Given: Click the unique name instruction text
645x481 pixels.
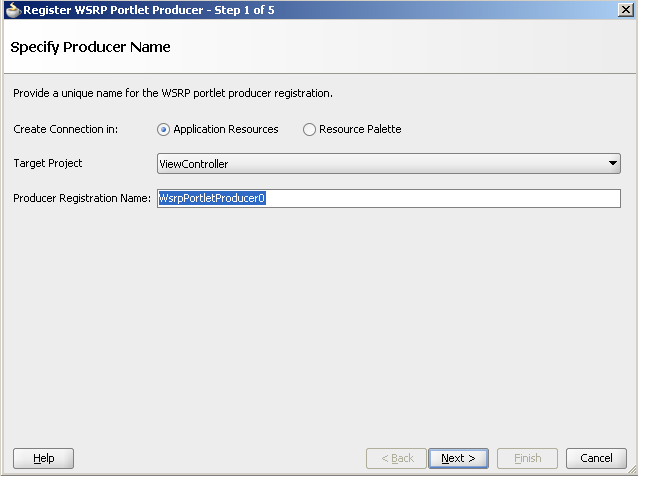Looking at the screenshot, I should tap(173, 93).
